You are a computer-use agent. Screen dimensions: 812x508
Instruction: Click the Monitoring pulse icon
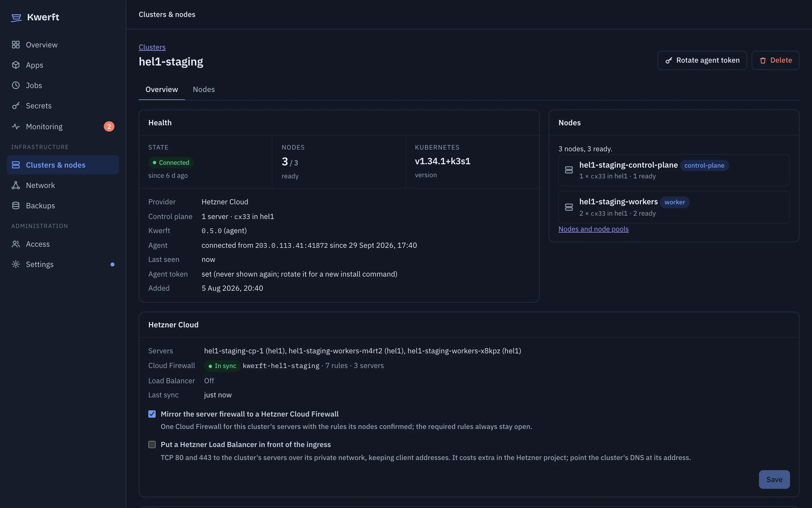pos(16,126)
